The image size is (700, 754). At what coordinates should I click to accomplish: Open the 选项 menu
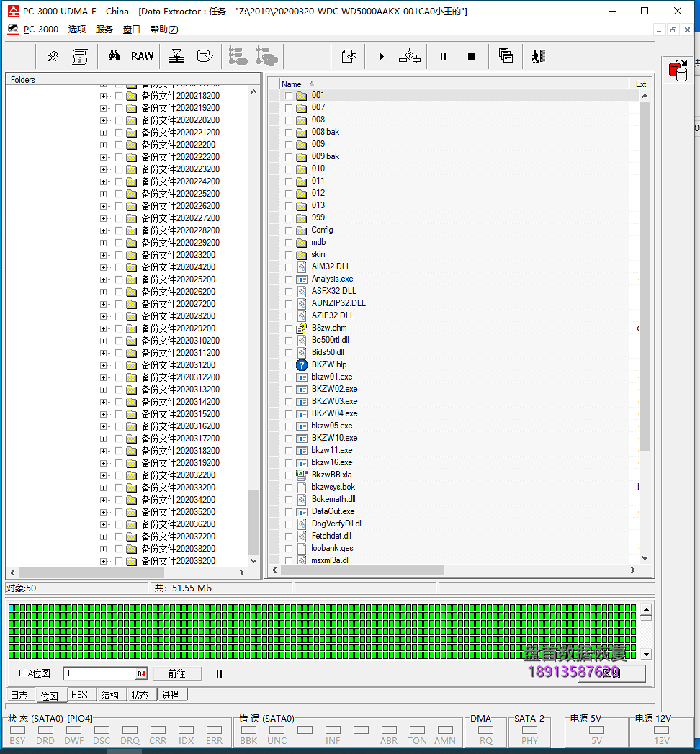(77, 30)
